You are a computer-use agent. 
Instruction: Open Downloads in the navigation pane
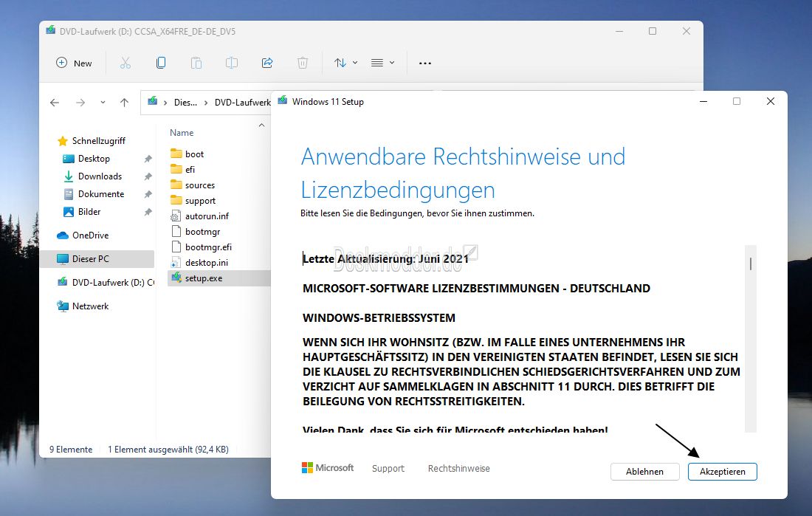click(100, 176)
